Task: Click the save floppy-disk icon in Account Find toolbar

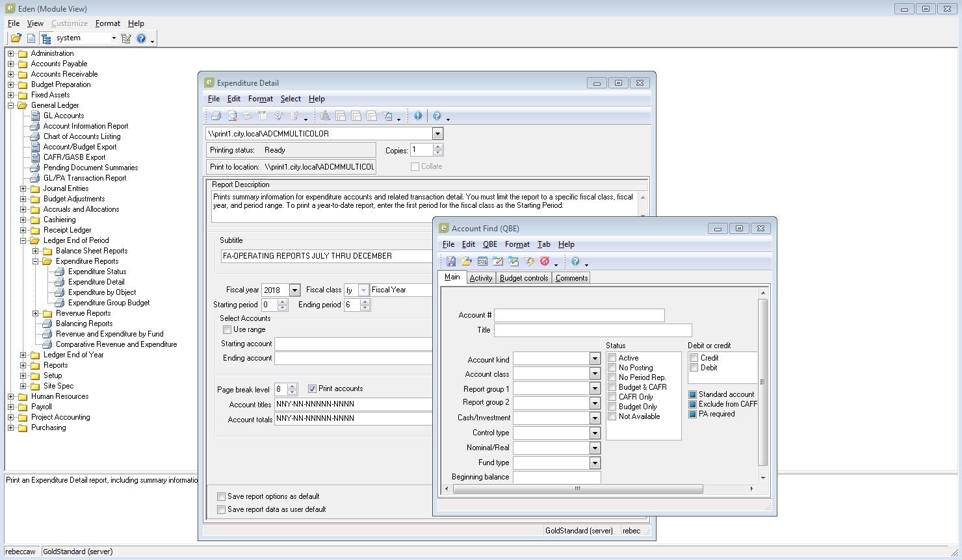Action: [x=450, y=261]
